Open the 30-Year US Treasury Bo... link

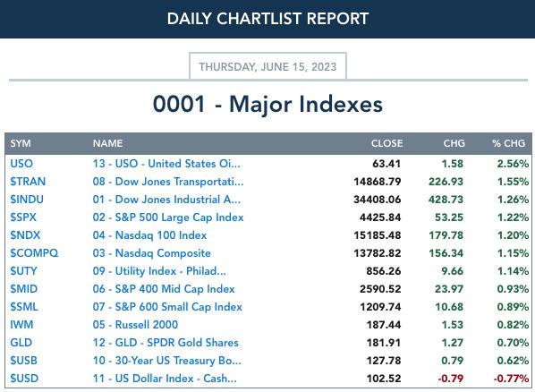166,361
